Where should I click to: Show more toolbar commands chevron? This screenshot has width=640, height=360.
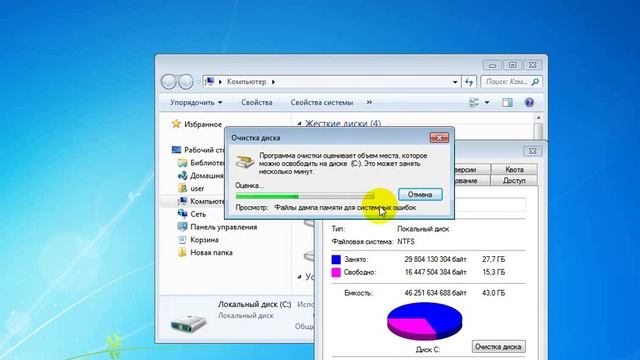click(x=369, y=102)
